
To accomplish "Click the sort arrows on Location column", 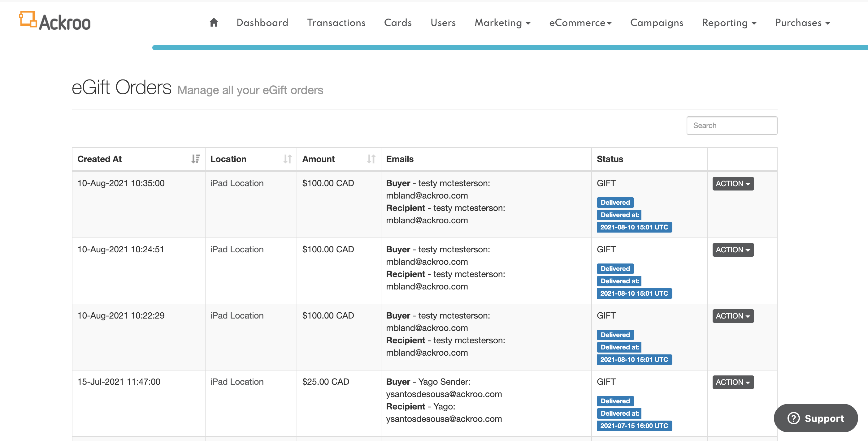I will [287, 159].
